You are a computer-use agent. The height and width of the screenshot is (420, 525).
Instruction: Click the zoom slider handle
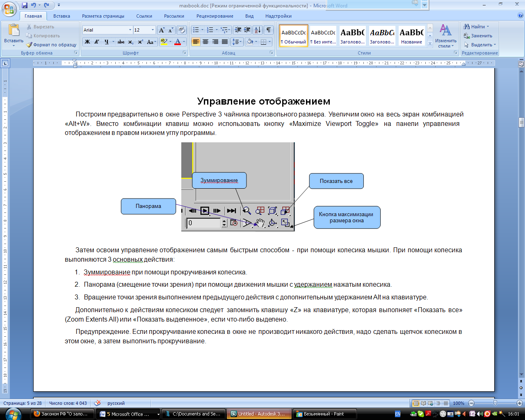(x=495, y=403)
